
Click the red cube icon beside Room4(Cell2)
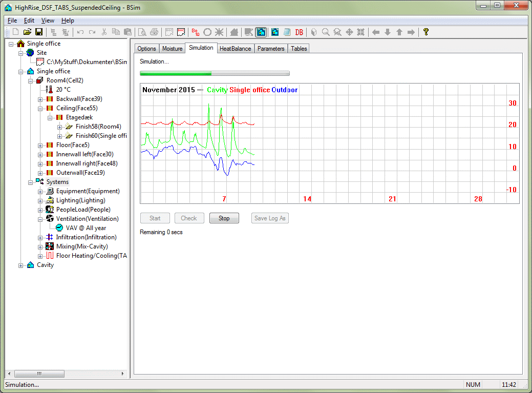click(40, 80)
